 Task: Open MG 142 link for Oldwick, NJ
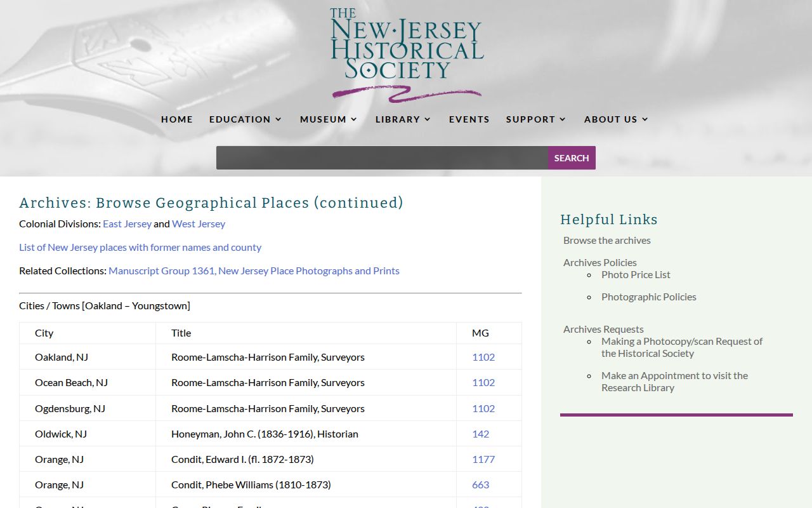pos(481,434)
